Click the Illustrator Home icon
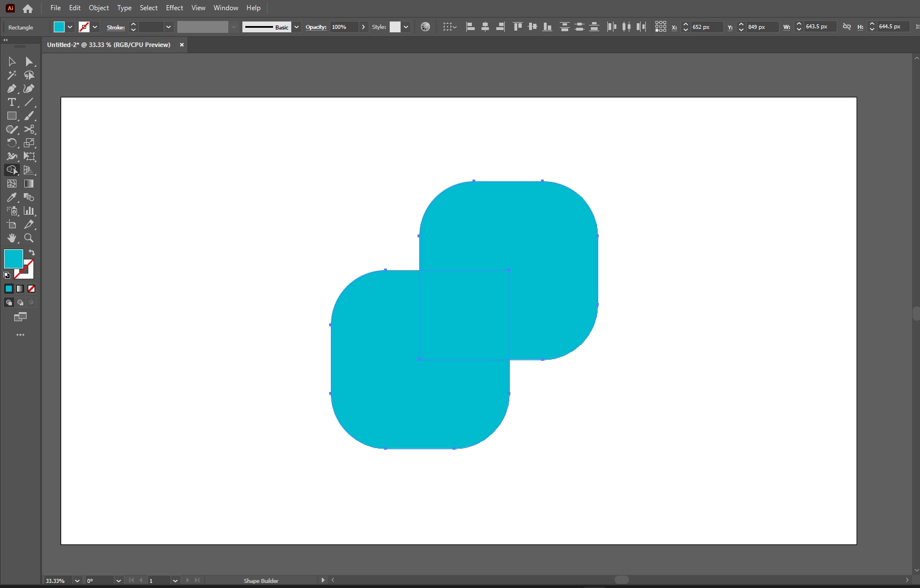920x588 pixels. tap(28, 8)
